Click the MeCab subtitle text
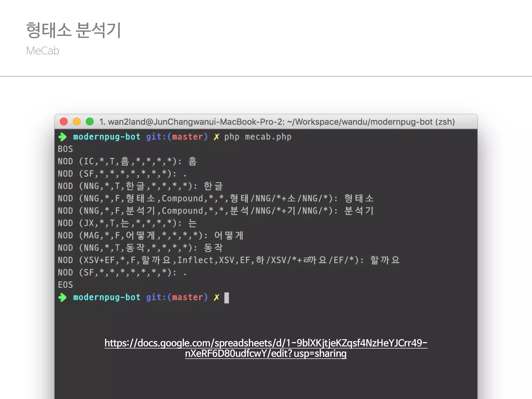532x399 pixels. tap(43, 51)
